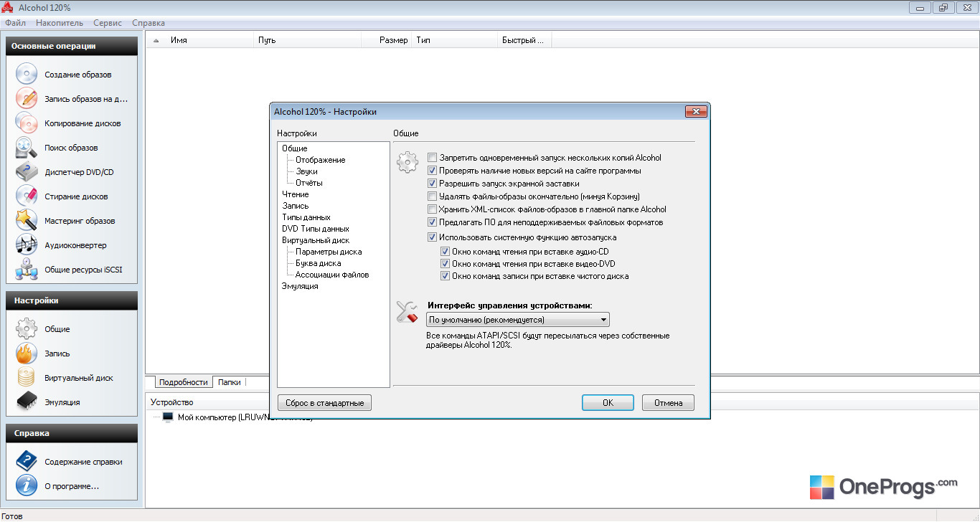The height and width of the screenshot is (522, 980).
Task: Select Параметры диска in settings tree
Action: [329, 252]
